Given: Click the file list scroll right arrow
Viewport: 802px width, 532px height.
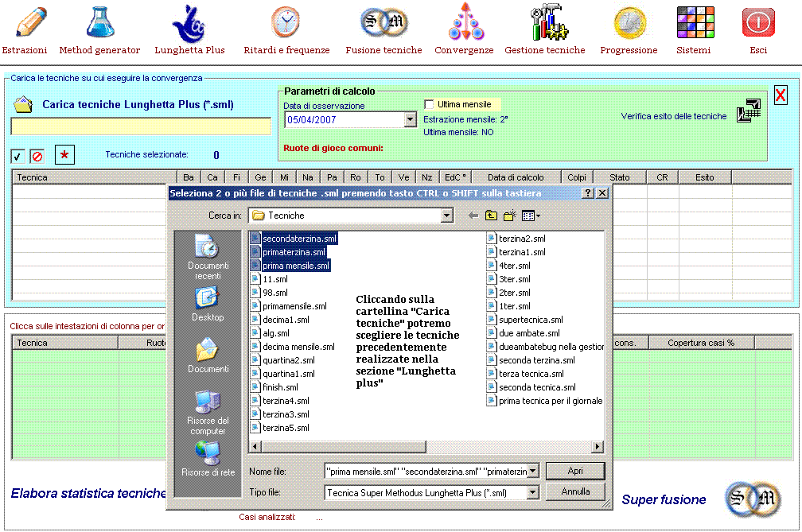Looking at the screenshot, I should tap(598, 447).
